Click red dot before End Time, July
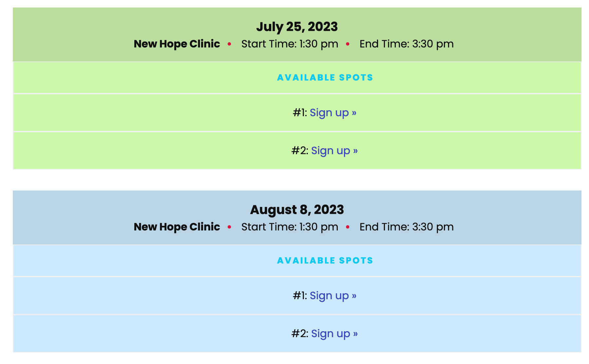 (348, 44)
